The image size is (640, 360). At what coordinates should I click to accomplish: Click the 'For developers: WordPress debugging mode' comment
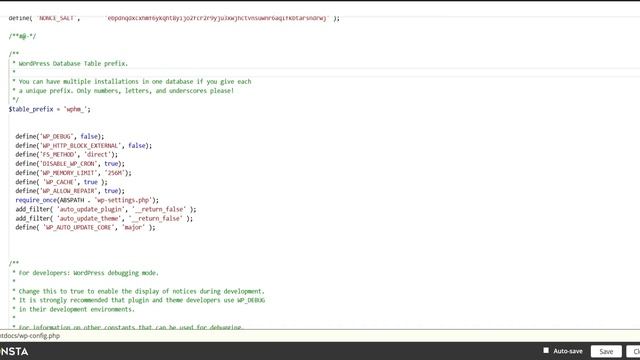pos(85,273)
